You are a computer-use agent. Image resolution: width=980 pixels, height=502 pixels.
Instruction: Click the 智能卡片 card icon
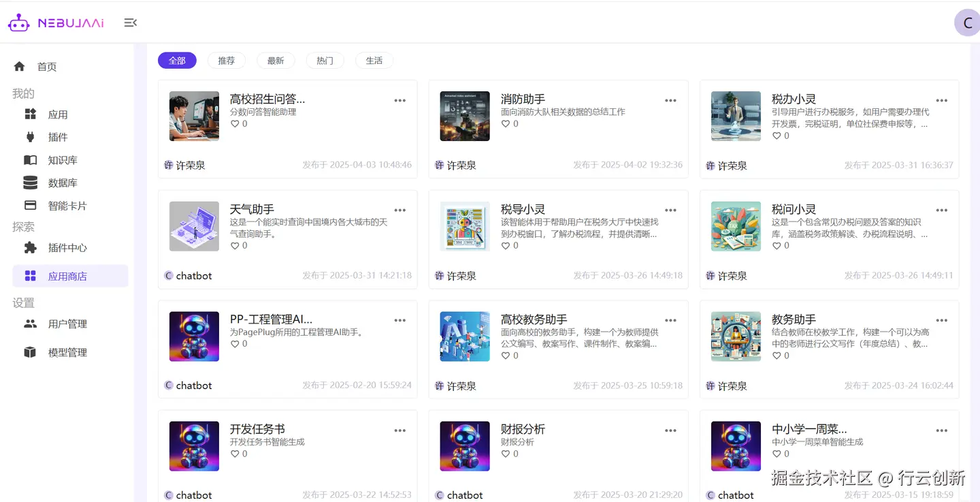(x=30, y=205)
